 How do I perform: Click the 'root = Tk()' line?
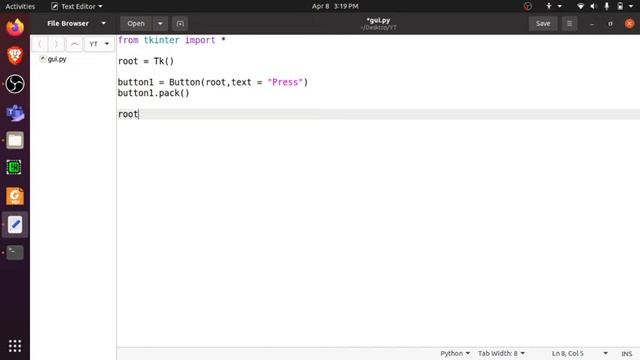(x=146, y=61)
